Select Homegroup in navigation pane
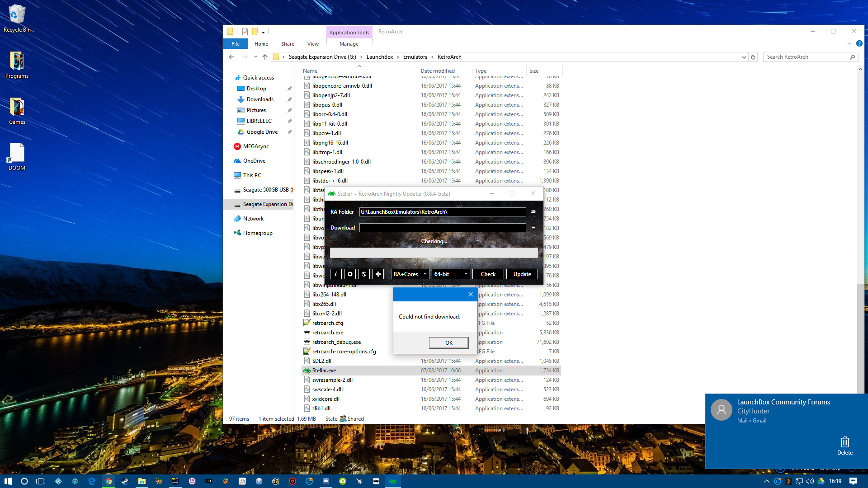Screen dimensions: 868x488 [x=258, y=233]
